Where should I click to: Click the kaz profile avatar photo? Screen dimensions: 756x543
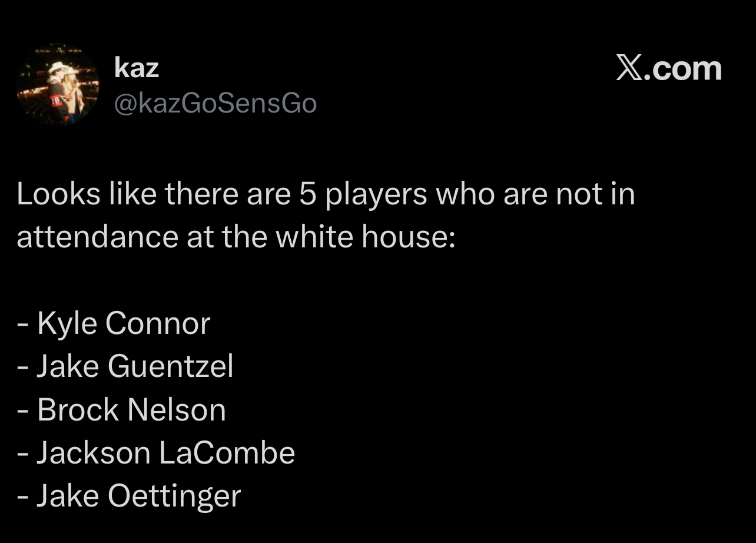pos(58,84)
